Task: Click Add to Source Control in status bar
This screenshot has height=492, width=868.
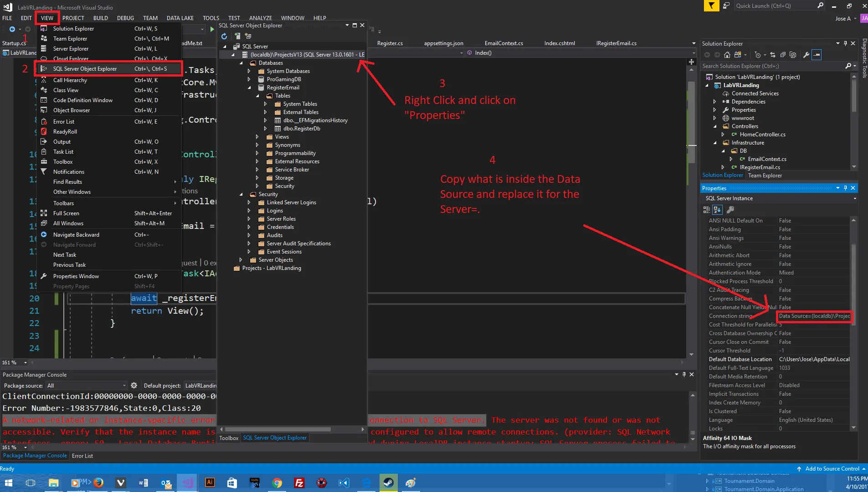Action: (832, 469)
